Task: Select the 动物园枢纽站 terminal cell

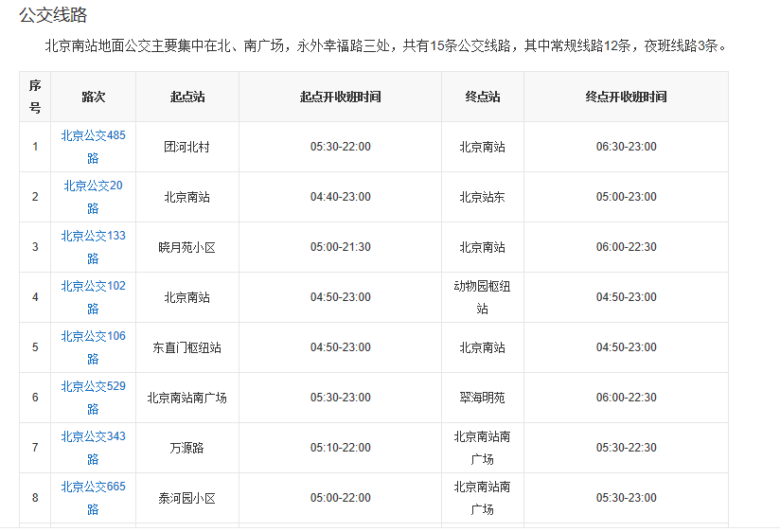Action: (483, 297)
